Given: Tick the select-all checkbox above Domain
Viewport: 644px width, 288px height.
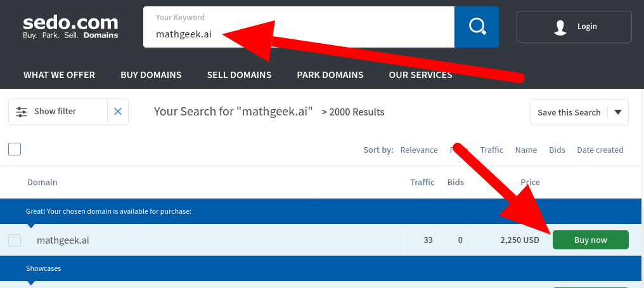Looking at the screenshot, I should (15, 149).
